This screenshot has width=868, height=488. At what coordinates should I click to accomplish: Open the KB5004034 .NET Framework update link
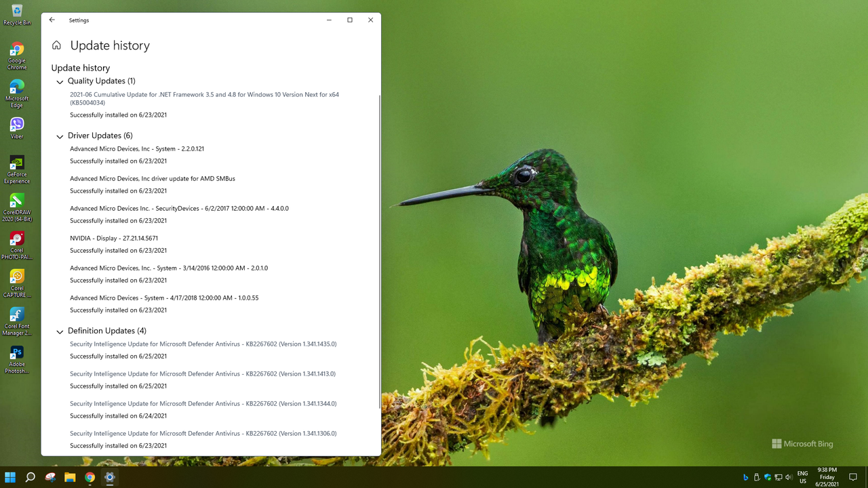coord(204,98)
